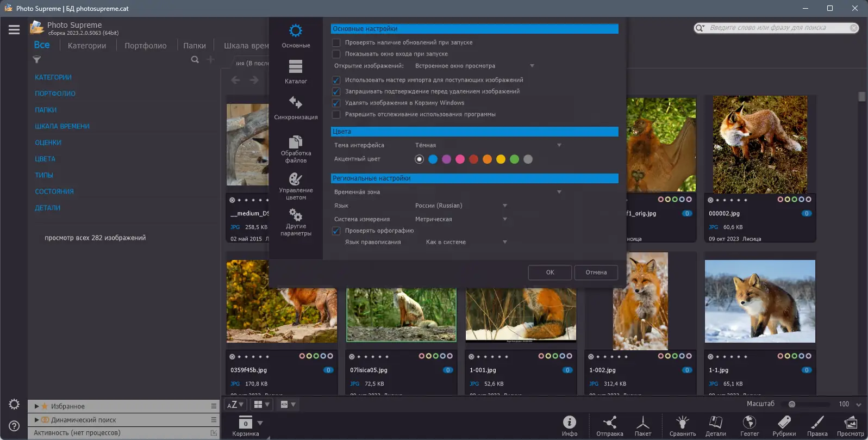Toggle the Проверять орфографию checkbox
This screenshot has height=440, width=868.
[336, 231]
